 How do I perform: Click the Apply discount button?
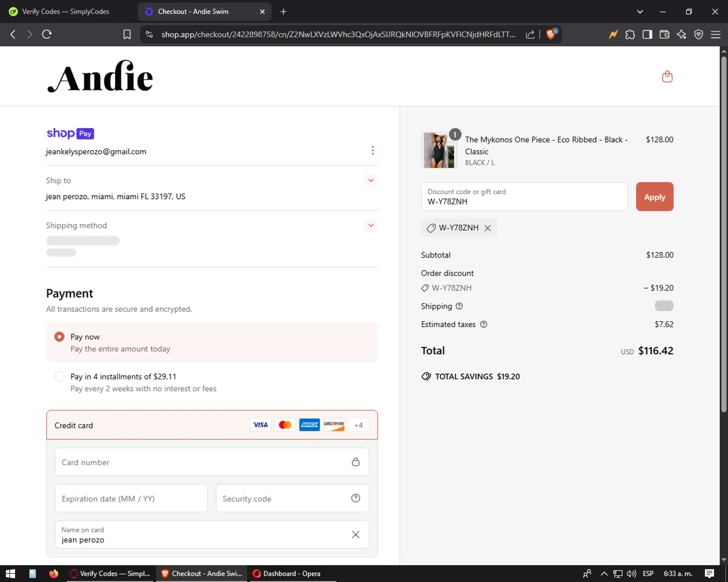655,197
